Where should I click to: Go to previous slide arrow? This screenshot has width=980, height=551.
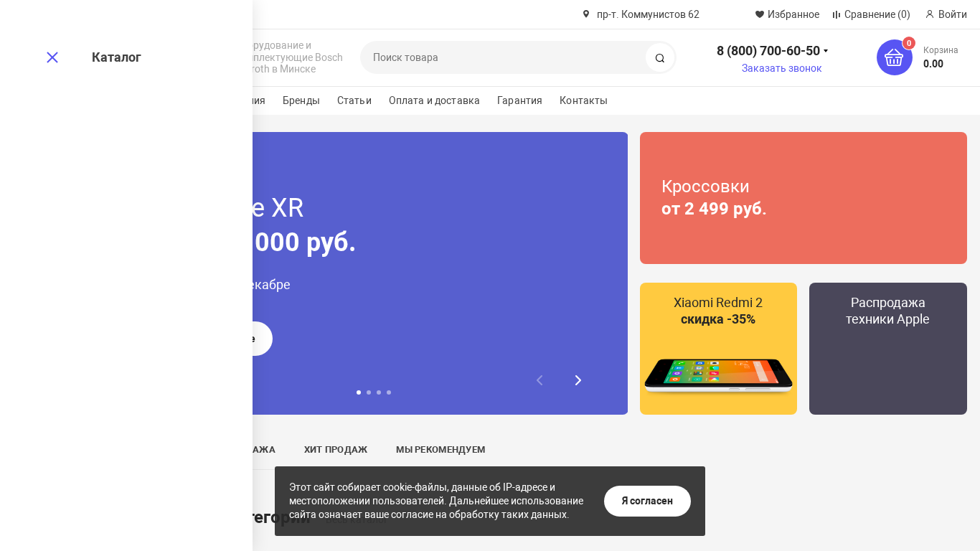click(540, 380)
